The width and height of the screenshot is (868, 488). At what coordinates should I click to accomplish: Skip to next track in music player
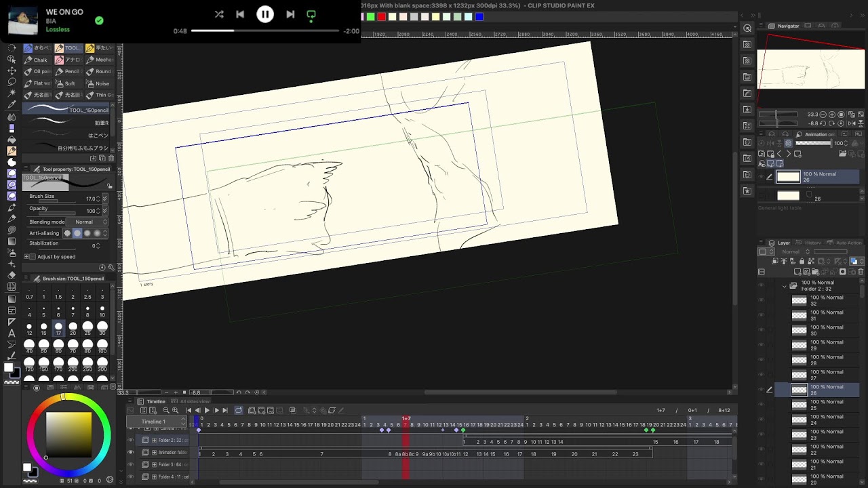(x=290, y=14)
